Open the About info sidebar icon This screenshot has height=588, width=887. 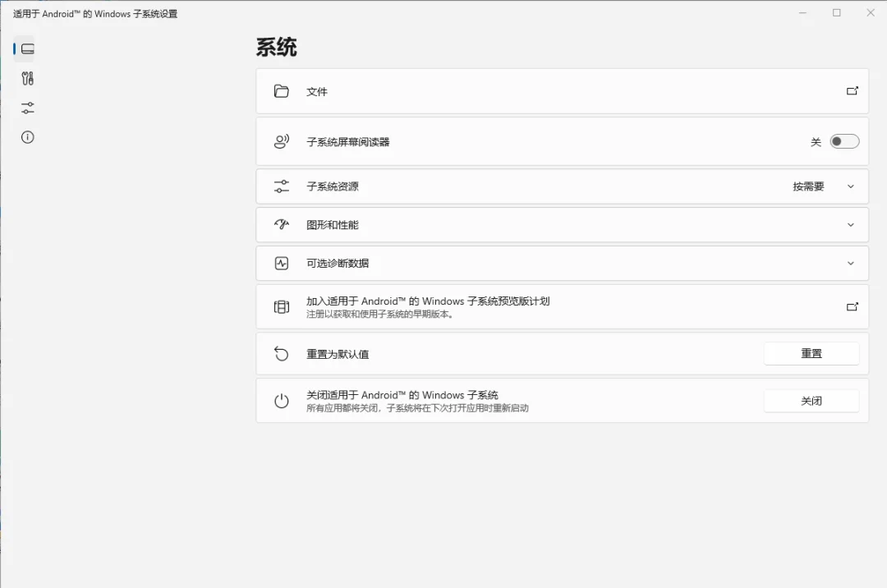click(27, 137)
